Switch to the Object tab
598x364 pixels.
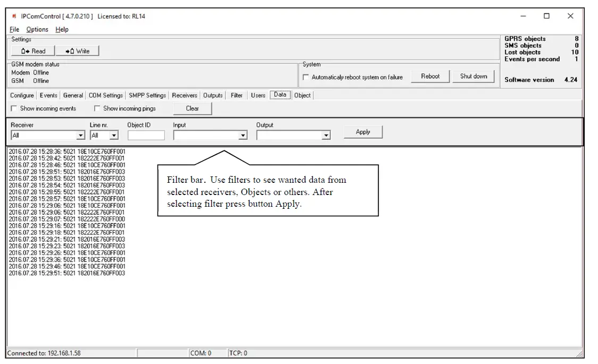point(302,95)
